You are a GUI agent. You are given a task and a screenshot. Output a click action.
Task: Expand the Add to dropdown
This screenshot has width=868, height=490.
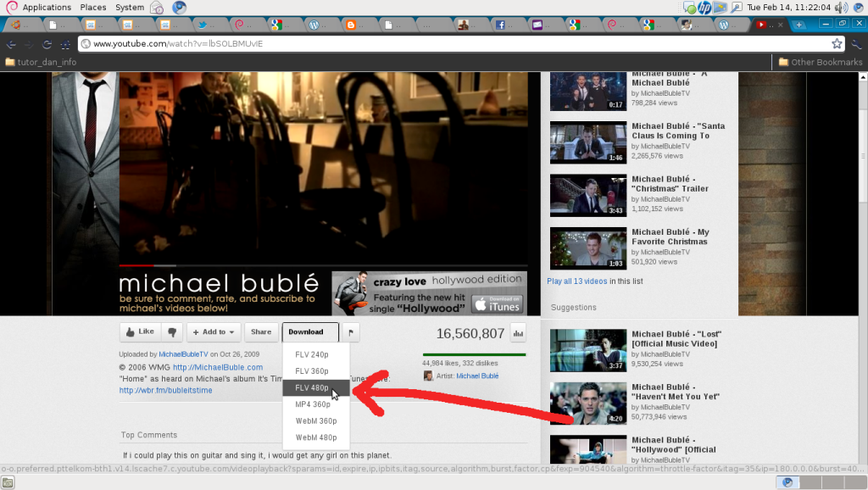coord(214,332)
